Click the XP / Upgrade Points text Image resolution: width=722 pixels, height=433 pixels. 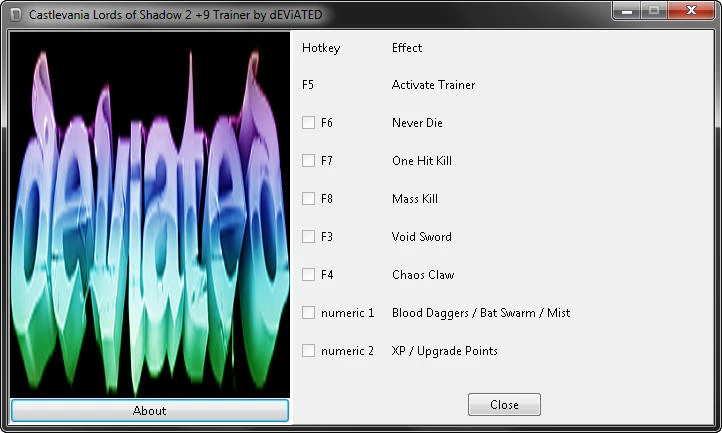click(x=444, y=351)
